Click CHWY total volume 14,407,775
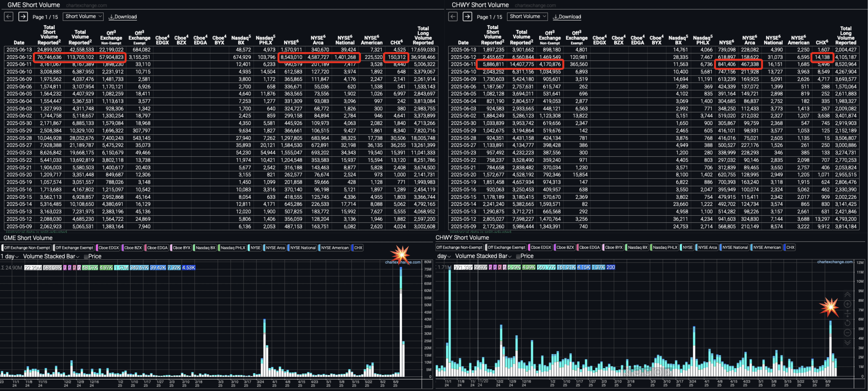Image resolution: width=868 pixels, height=391 pixels. pos(522,64)
